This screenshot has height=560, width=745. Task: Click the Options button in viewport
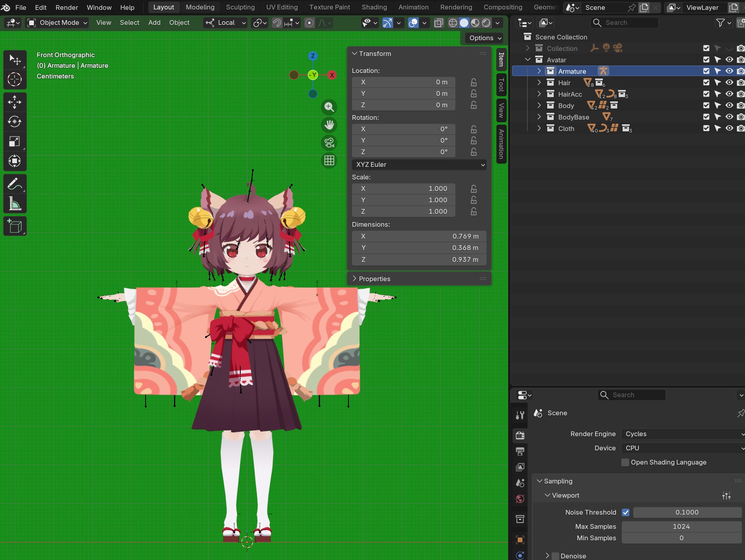(485, 38)
